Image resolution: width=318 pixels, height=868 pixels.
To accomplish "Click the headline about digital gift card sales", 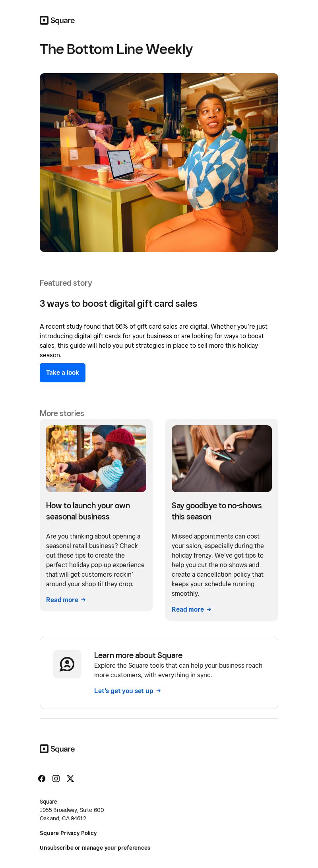I will tap(118, 304).
